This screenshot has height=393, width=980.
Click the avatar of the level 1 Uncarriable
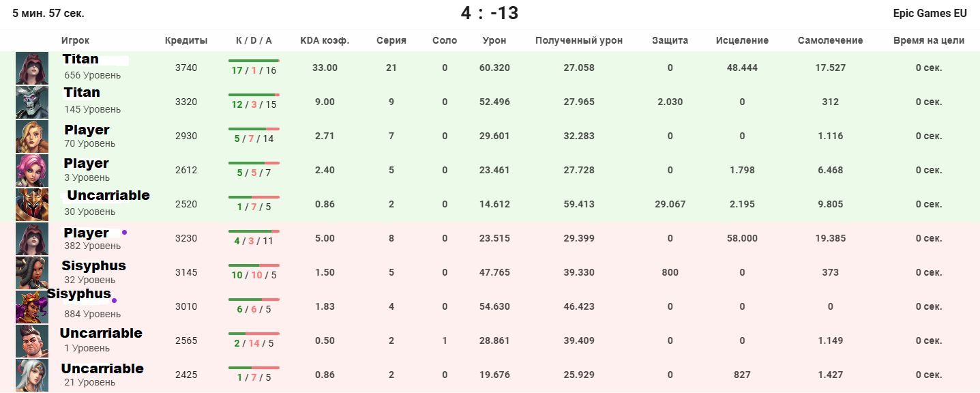click(x=32, y=341)
